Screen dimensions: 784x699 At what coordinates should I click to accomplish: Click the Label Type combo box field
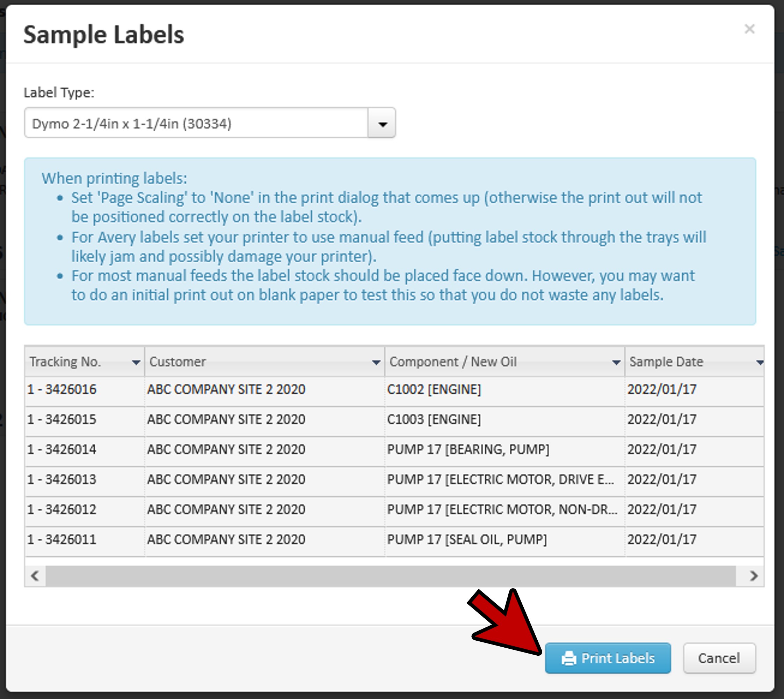pos(196,124)
